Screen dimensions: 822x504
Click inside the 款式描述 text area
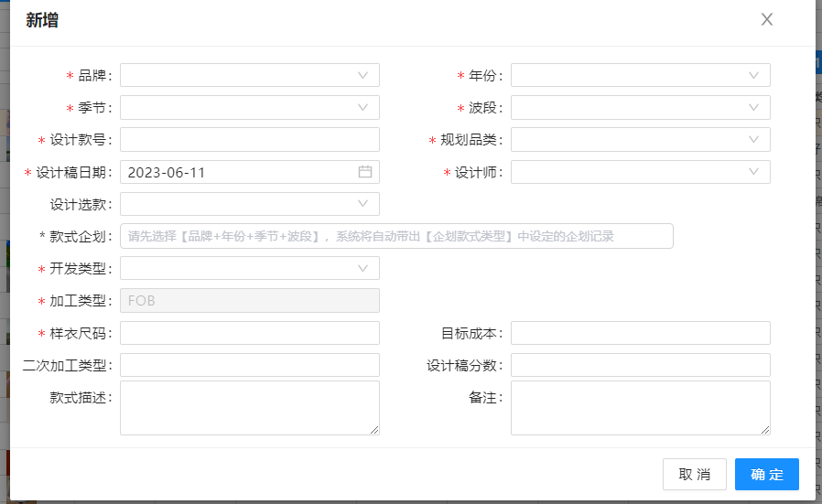point(249,407)
